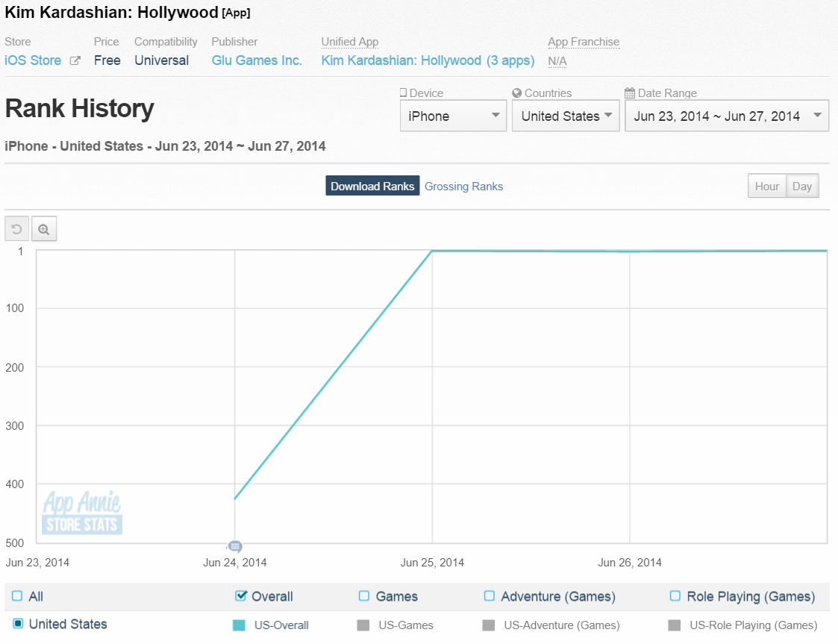Click the calendar icon next to Date Range
Image resolution: width=838 pixels, height=644 pixels.
coord(630,93)
